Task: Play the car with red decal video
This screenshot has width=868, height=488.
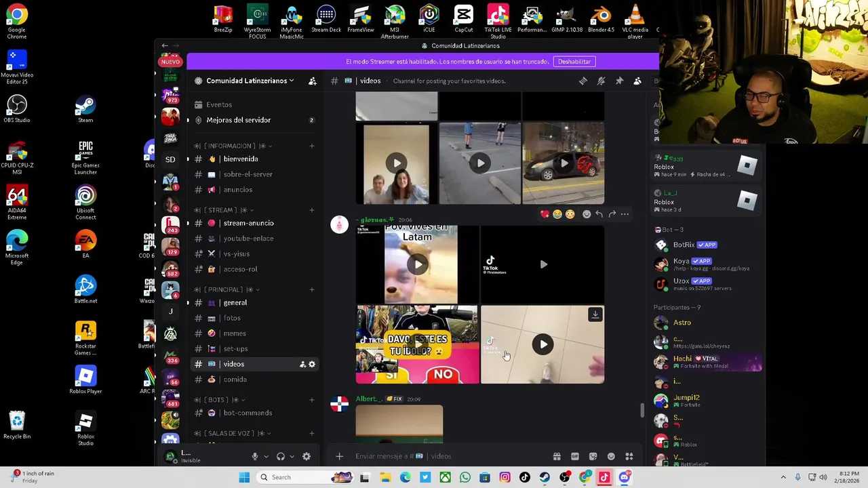Action: [564, 163]
